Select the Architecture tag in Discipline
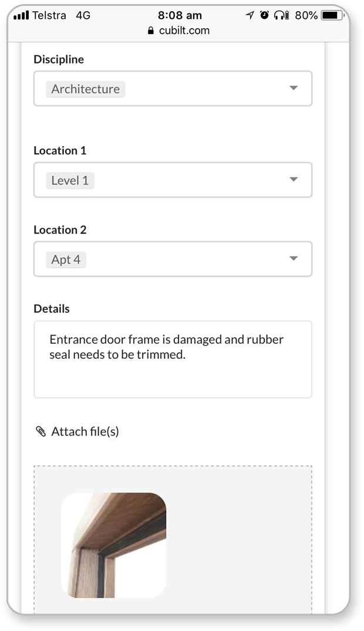 [x=85, y=89]
